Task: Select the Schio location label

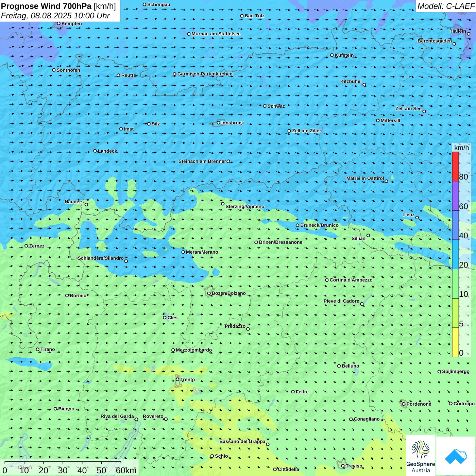Action: point(221,456)
